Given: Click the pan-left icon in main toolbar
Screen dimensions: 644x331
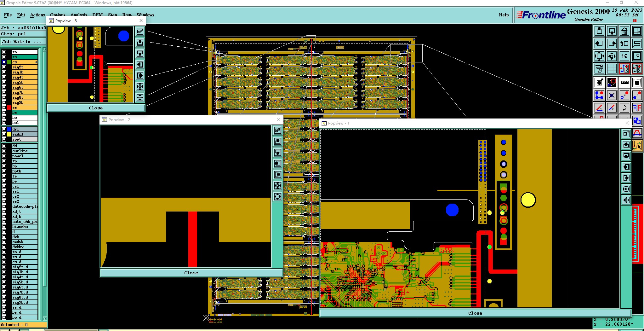Looking at the screenshot, I should tap(599, 44).
